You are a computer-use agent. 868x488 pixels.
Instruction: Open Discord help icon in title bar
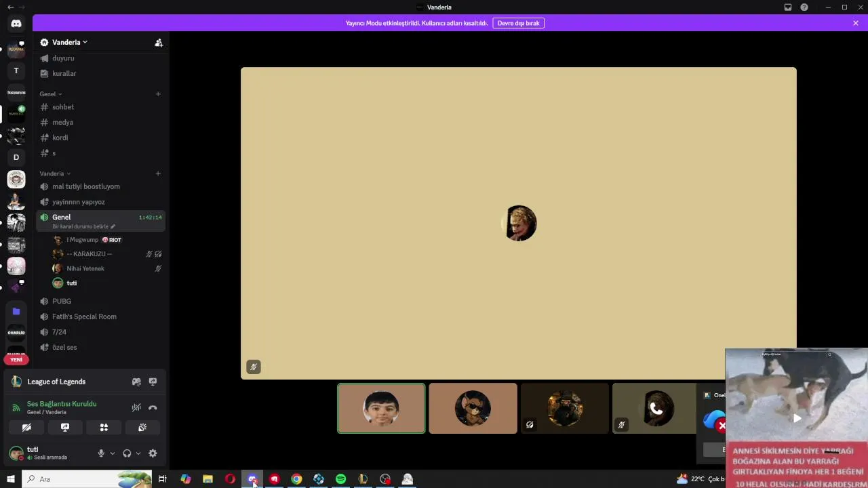804,7
